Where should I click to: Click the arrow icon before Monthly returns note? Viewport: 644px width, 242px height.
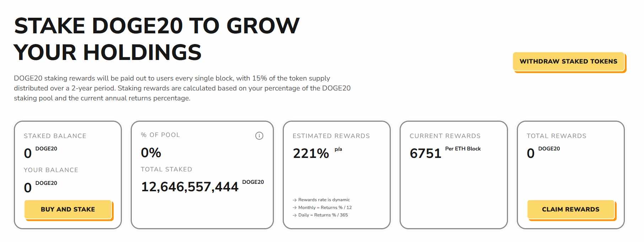[294, 207]
